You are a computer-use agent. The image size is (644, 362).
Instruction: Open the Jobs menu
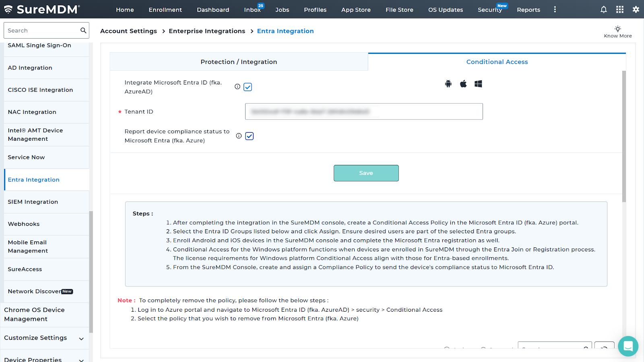(x=282, y=10)
